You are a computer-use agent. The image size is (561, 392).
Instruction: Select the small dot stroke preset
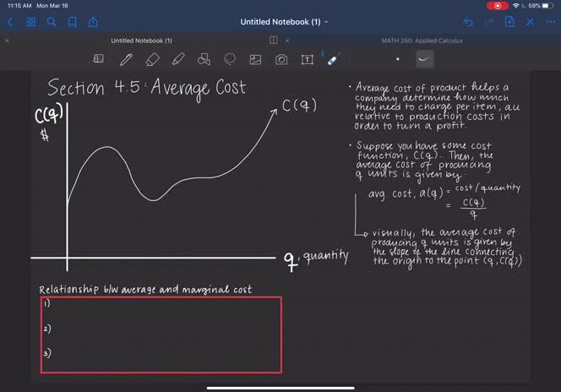coord(397,60)
